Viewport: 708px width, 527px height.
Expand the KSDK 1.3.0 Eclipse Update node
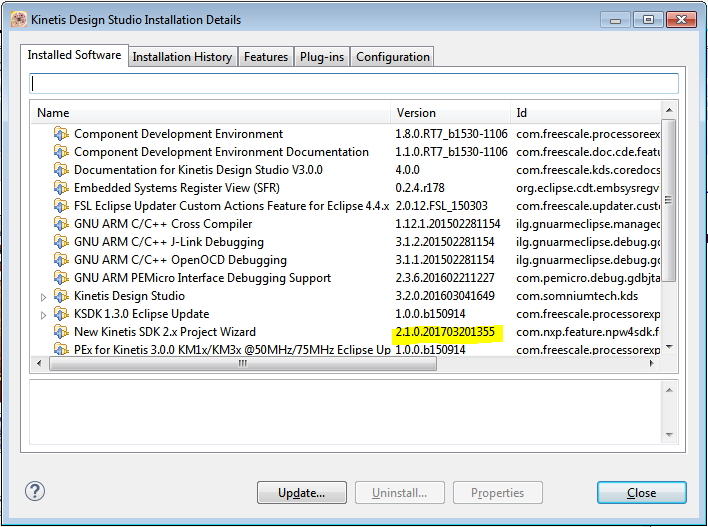(x=43, y=315)
